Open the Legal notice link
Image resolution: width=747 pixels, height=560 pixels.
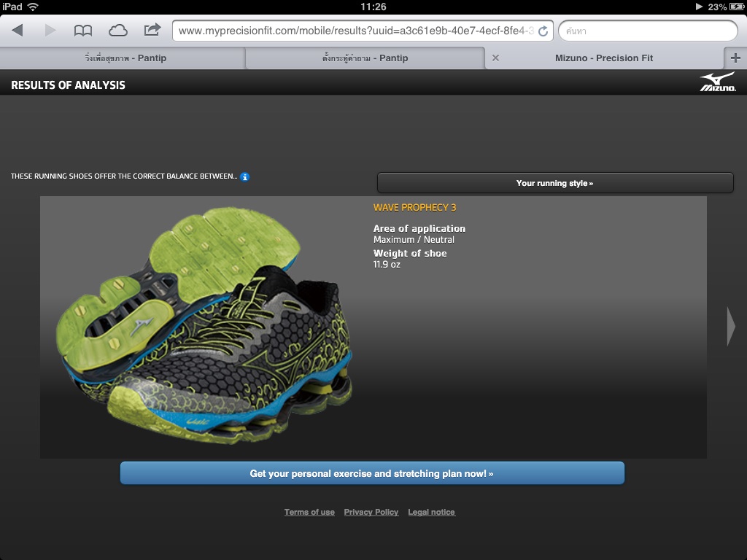click(431, 512)
